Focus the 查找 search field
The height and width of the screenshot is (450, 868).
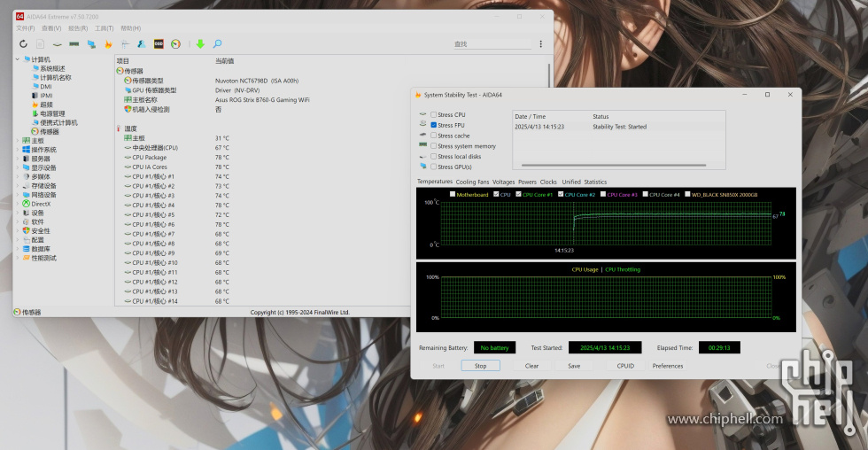pos(492,43)
